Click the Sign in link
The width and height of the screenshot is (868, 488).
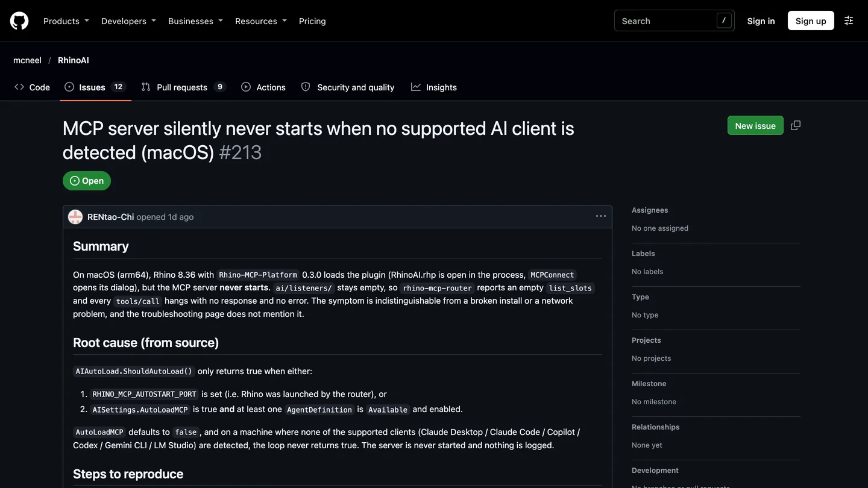click(761, 20)
